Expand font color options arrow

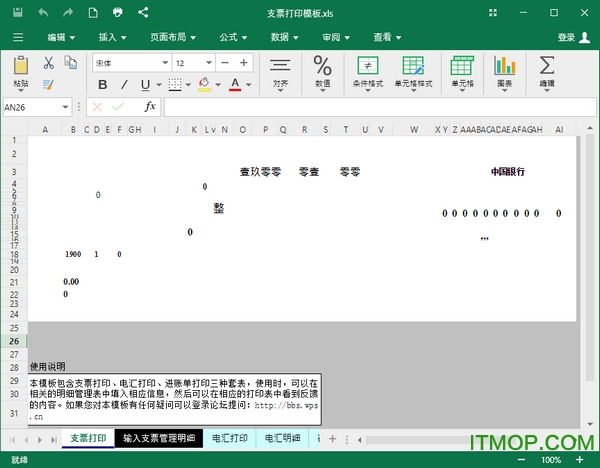[249, 85]
